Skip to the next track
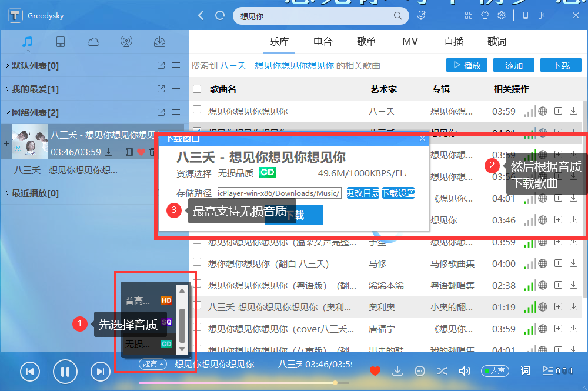This screenshot has height=391, width=588. (101, 372)
